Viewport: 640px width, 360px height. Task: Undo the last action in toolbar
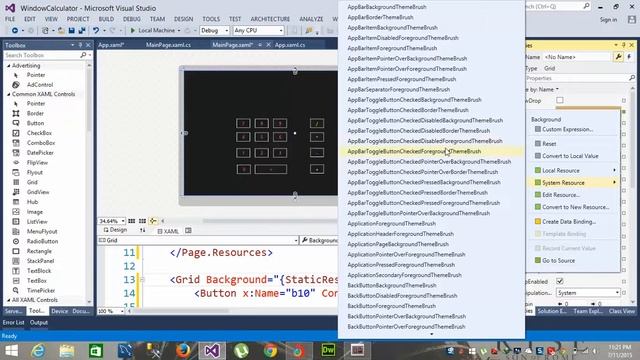[x=96, y=31]
